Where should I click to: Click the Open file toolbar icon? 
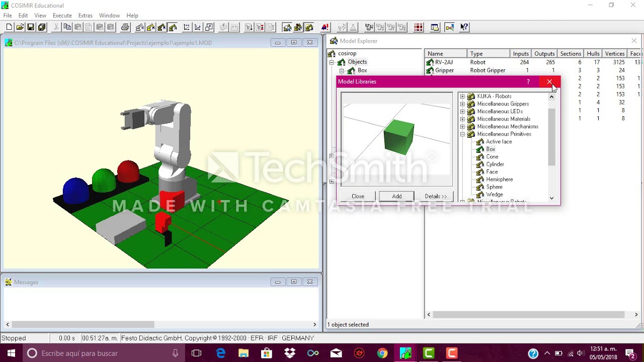point(20,27)
